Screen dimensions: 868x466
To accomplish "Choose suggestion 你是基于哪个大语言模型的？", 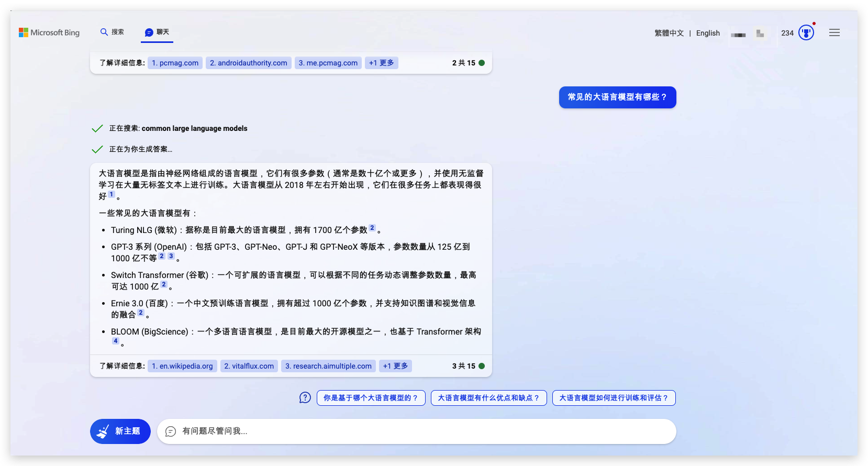I will (371, 398).
